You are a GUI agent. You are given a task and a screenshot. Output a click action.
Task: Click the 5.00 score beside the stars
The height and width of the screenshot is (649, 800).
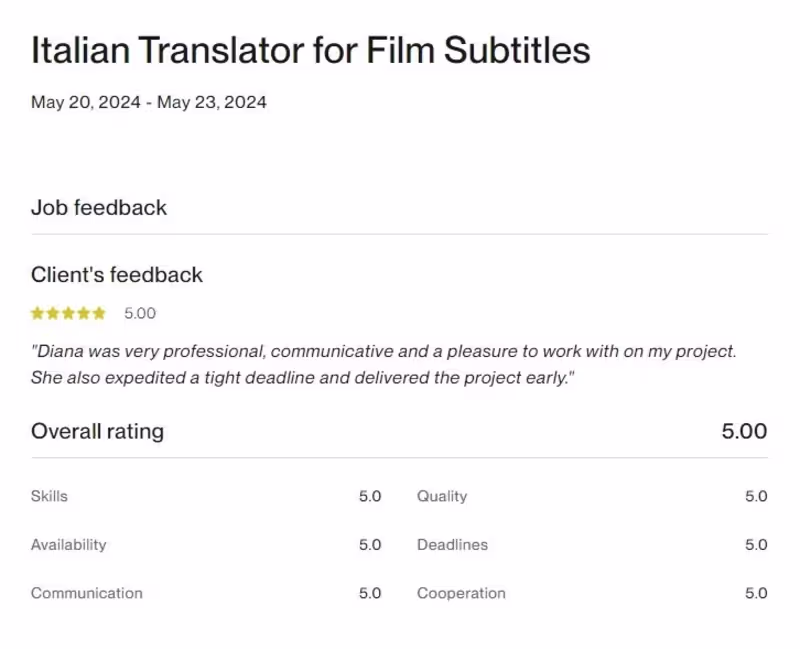coord(140,313)
